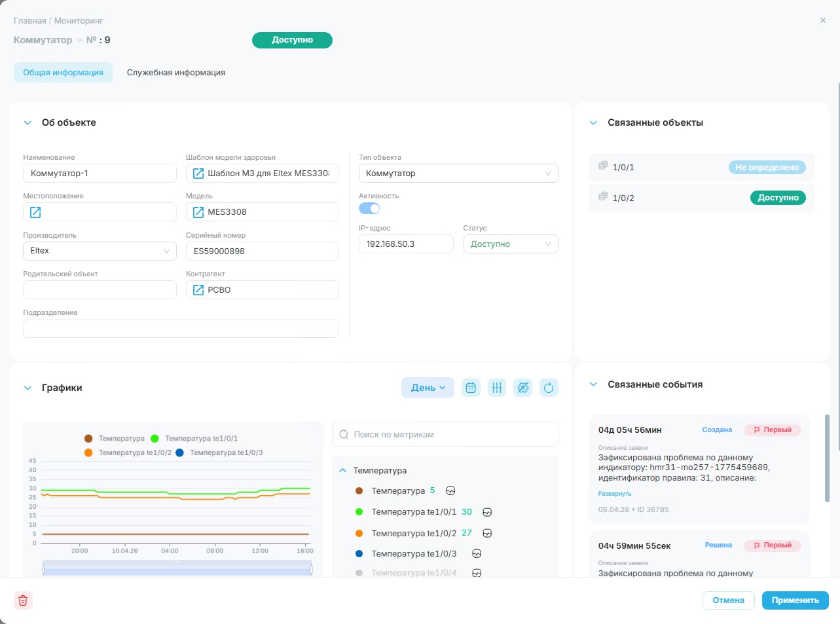Screen dimensions: 840x624
Task: Click the red trash delete icon
Action: pos(23,600)
